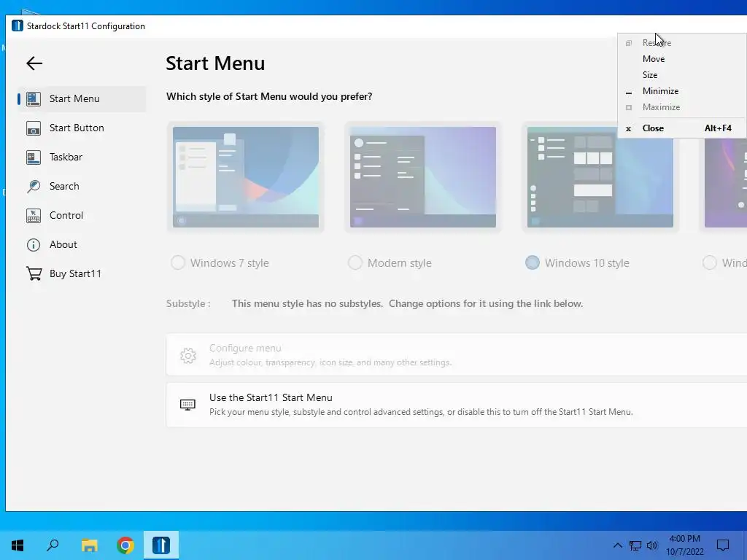This screenshot has height=560, width=747.
Task: Open the Start Menu sidebar section
Action: [82, 99]
